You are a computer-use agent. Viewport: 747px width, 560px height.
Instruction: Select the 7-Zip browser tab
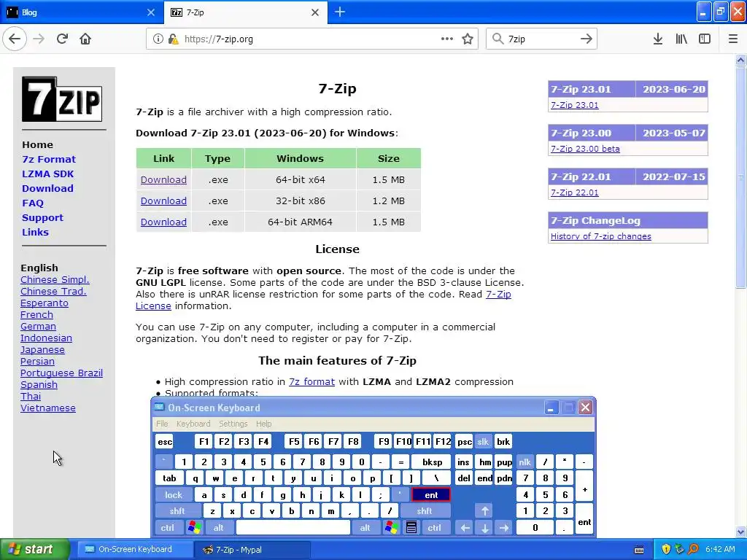point(245,12)
